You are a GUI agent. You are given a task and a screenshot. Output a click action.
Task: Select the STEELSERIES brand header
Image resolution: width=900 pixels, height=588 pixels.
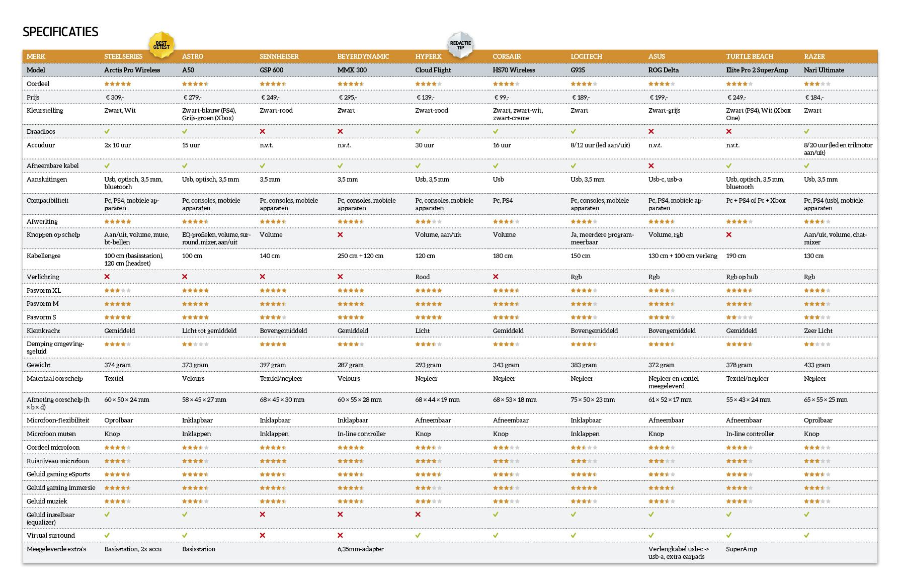[x=123, y=56]
